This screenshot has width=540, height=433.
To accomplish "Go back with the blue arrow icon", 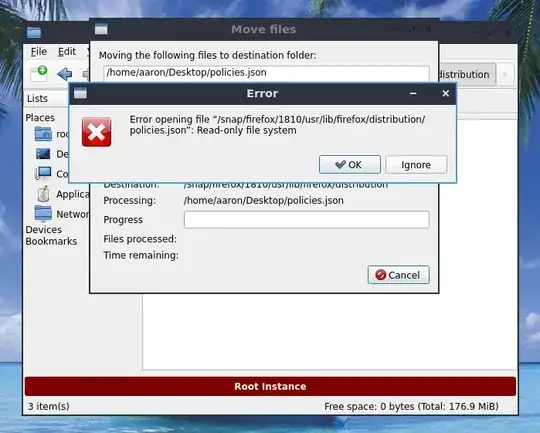I will click(64, 74).
